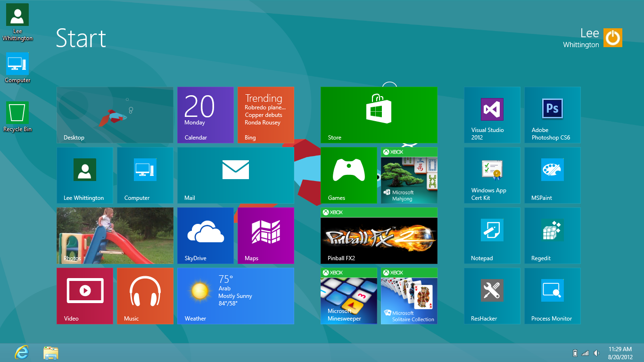Image resolution: width=644 pixels, height=362 pixels.
Task: Open the ResHacker tile
Action: [492, 296]
